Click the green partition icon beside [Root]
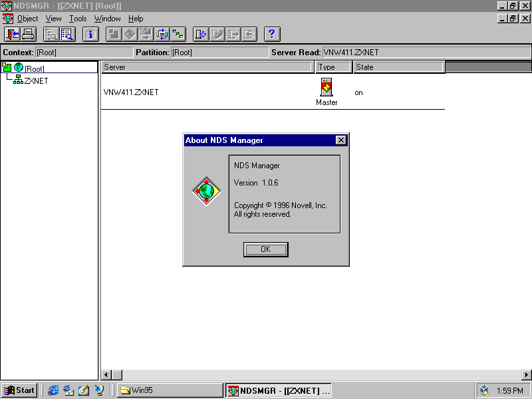The height and width of the screenshot is (399, 532). [x=7, y=67]
